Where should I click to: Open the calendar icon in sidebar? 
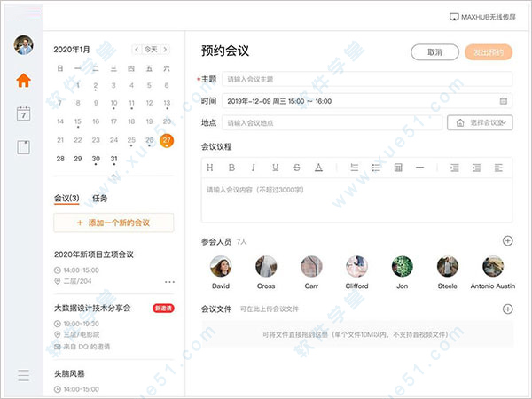pos(23,113)
